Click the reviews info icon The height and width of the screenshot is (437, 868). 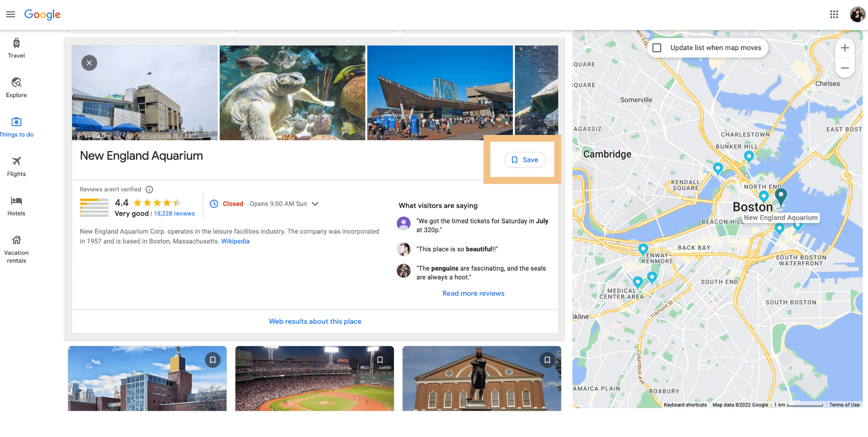pos(149,190)
